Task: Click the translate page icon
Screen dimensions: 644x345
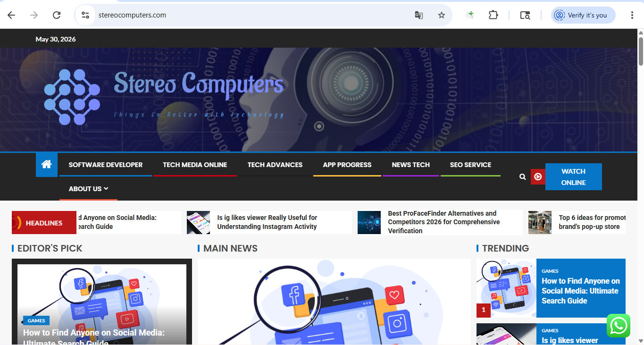Action: tap(418, 15)
